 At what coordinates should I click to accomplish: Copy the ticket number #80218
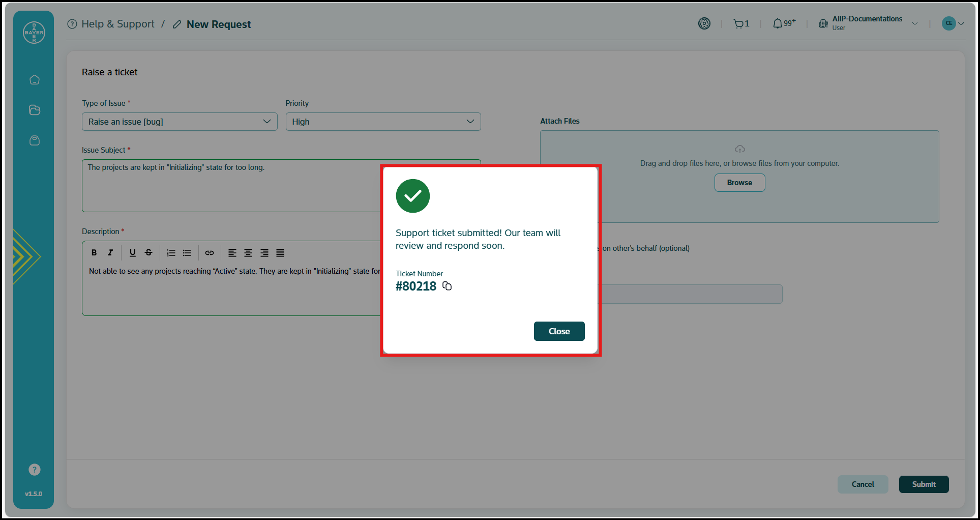447,286
